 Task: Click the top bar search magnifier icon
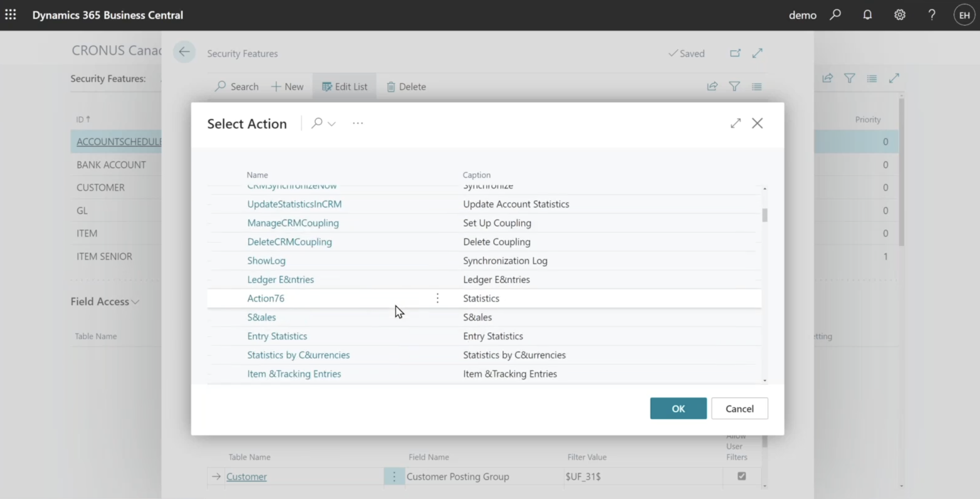pos(835,15)
